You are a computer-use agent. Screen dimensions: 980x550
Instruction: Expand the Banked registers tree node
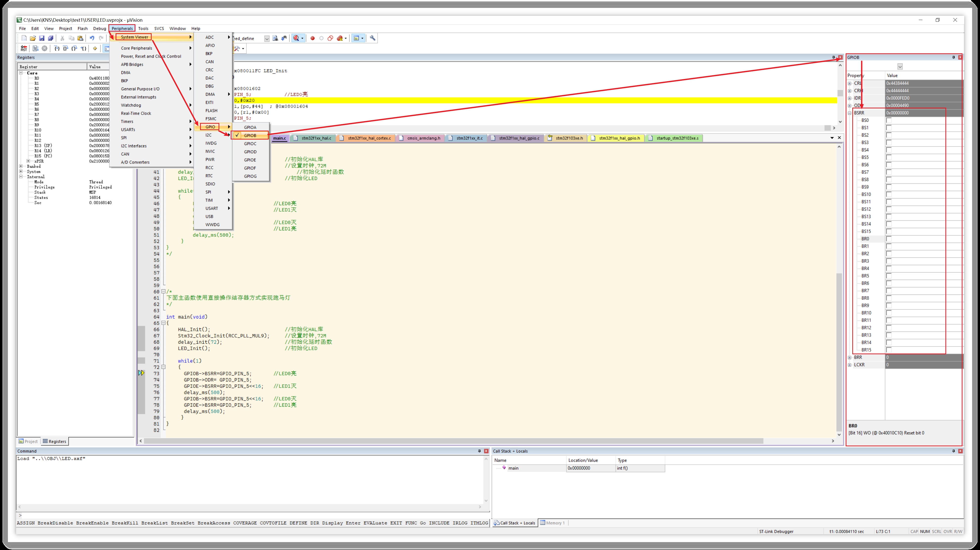pyautogui.click(x=21, y=166)
